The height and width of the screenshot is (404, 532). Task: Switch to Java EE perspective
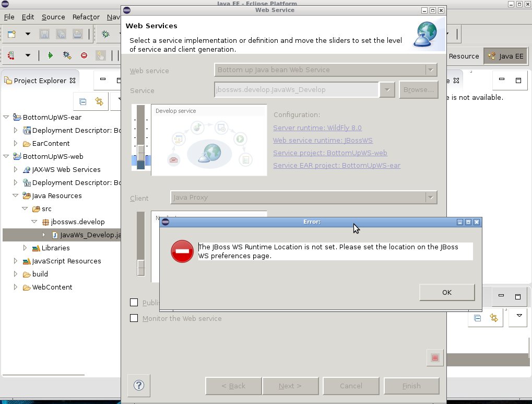tap(505, 56)
